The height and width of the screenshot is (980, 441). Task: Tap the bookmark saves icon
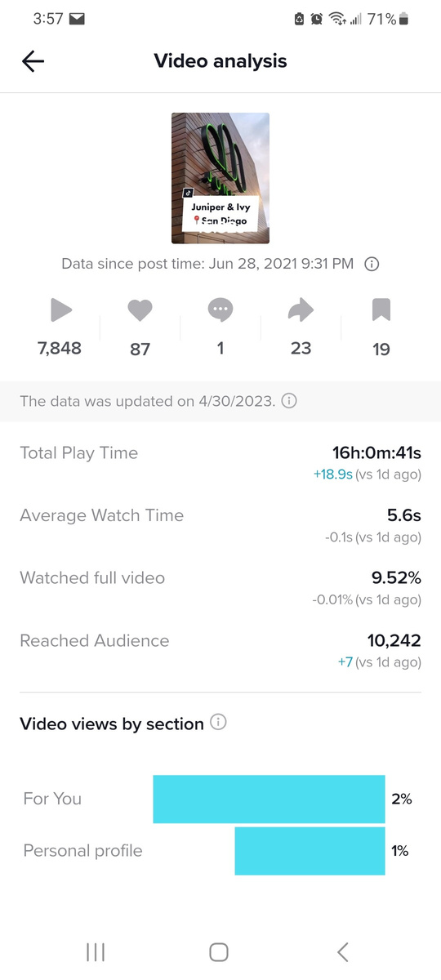pyautogui.click(x=381, y=310)
